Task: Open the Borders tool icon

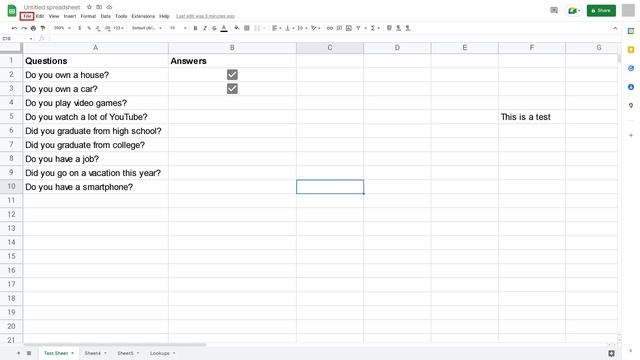Action: [247, 28]
